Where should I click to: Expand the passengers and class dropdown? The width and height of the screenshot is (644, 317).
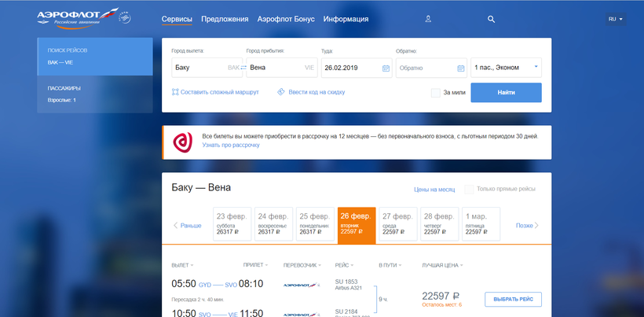(x=506, y=68)
